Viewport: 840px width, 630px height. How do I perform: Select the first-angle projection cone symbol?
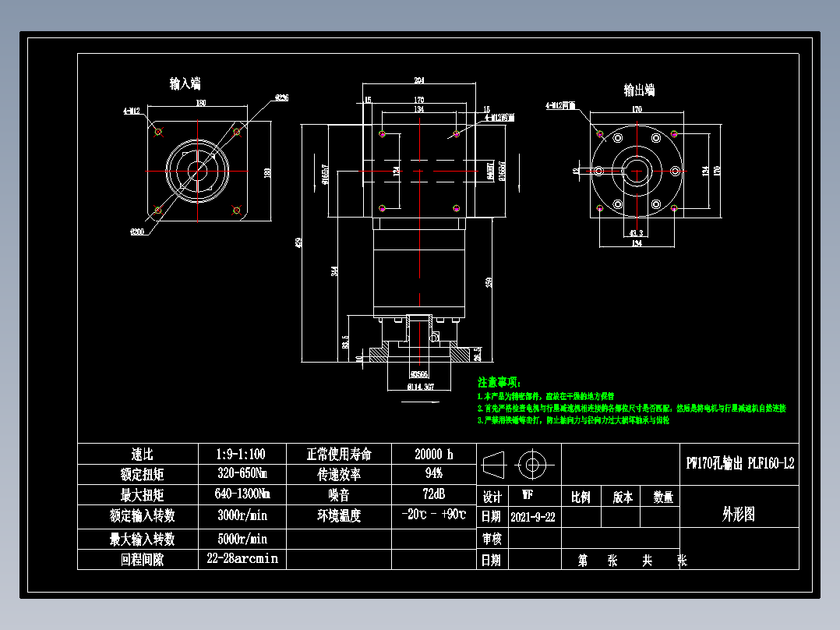[x=492, y=464]
